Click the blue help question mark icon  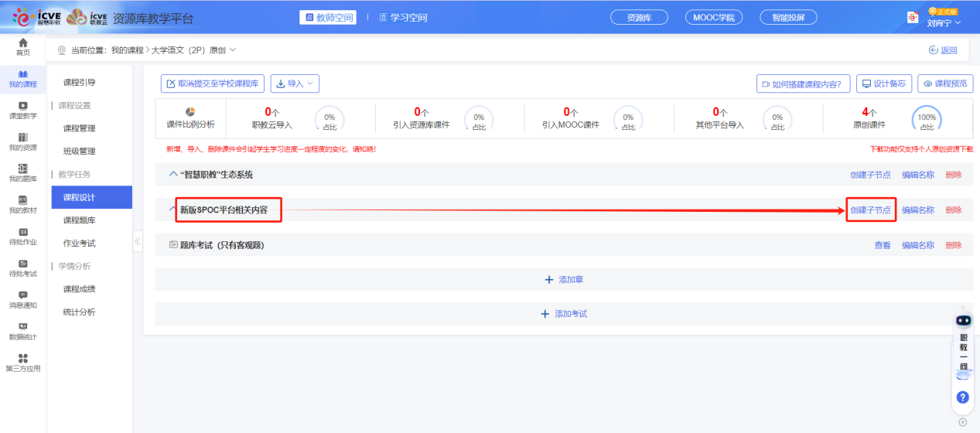tap(962, 397)
